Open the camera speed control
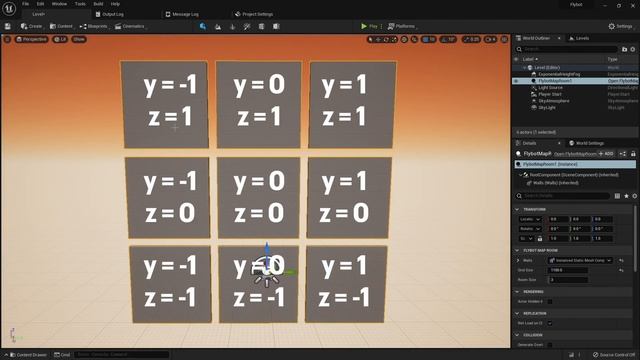 (490, 40)
